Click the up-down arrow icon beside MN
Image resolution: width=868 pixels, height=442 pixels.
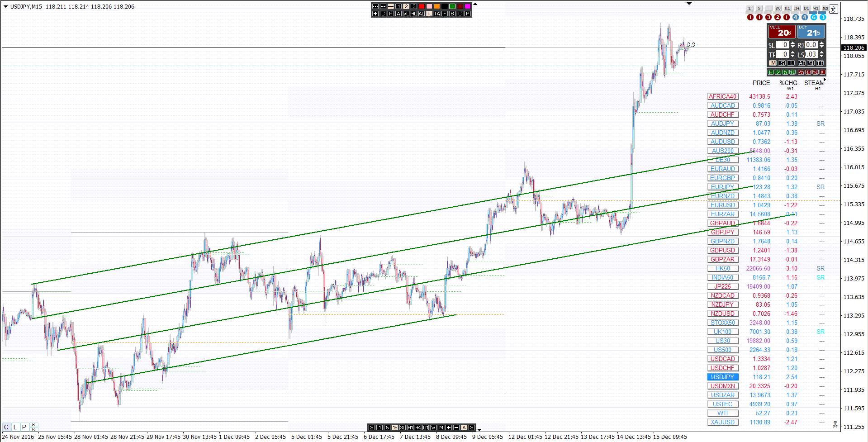(834, 9)
